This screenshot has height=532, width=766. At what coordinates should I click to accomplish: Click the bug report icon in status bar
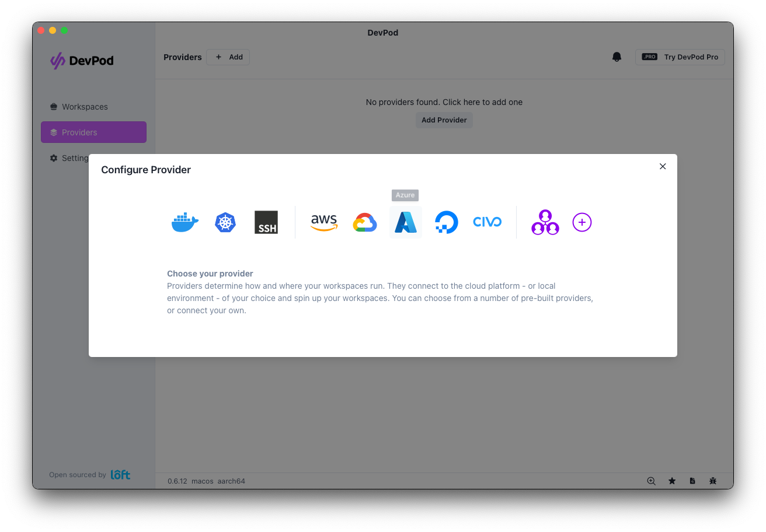[x=713, y=481]
